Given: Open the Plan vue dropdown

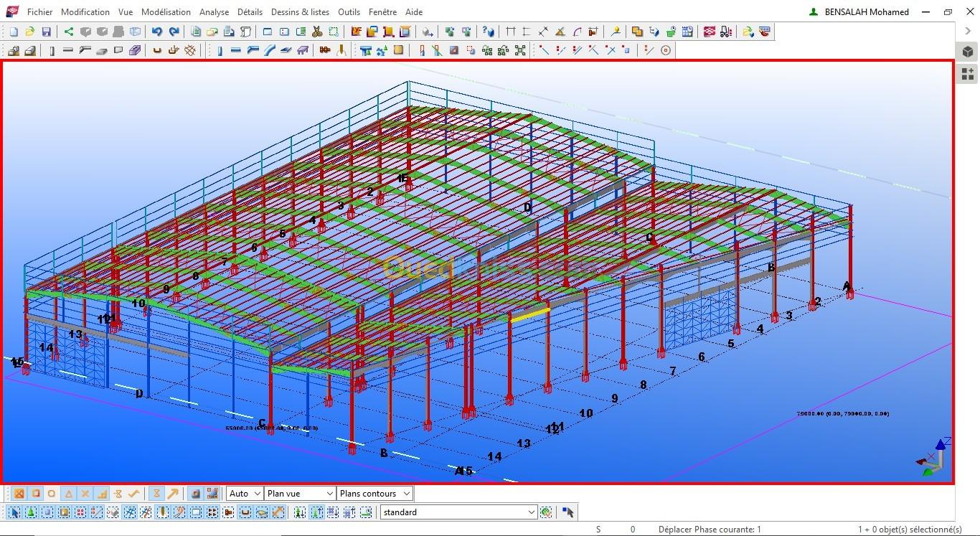Looking at the screenshot, I should [x=300, y=494].
